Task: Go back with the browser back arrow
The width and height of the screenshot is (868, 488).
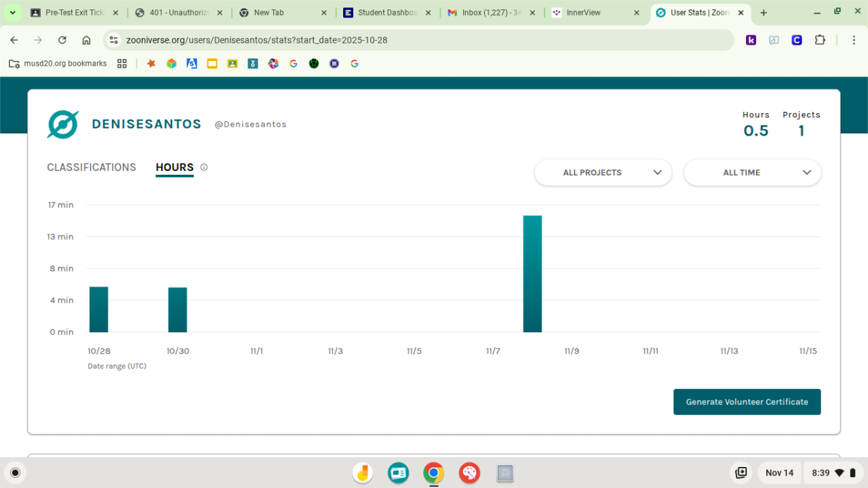Action: pyautogui.click(x=14, y=40)
